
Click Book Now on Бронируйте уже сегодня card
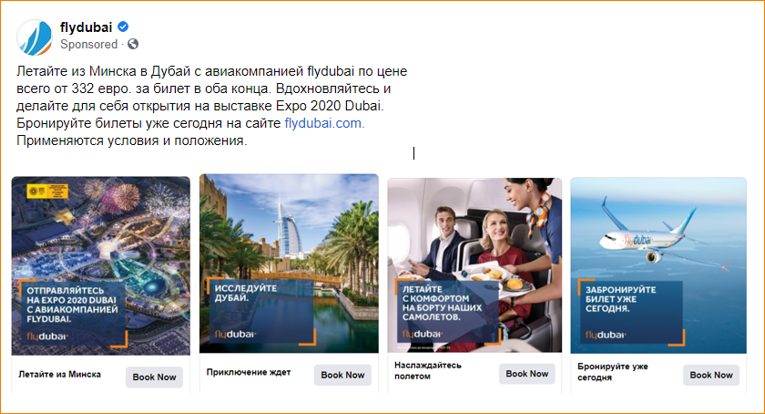tap(711, 375)
